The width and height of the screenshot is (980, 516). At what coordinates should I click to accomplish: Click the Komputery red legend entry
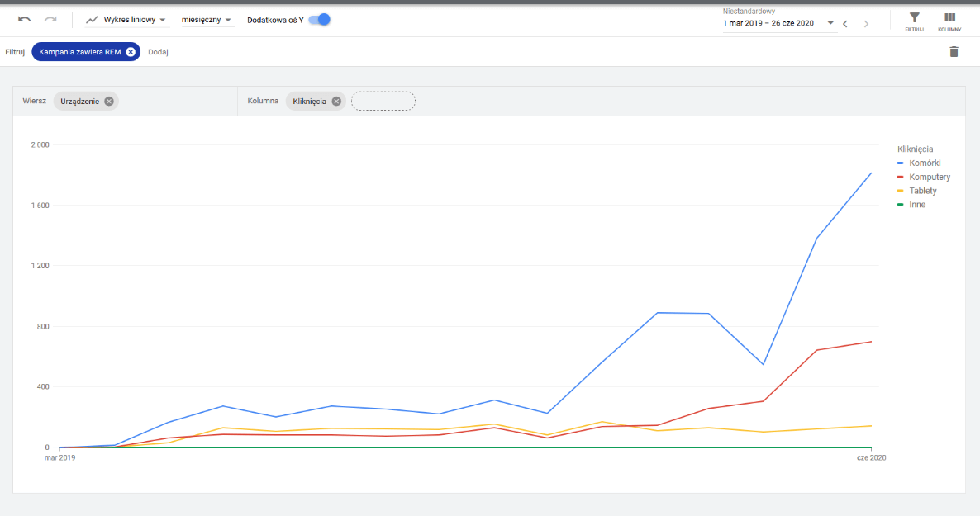(x=924, y=177)
